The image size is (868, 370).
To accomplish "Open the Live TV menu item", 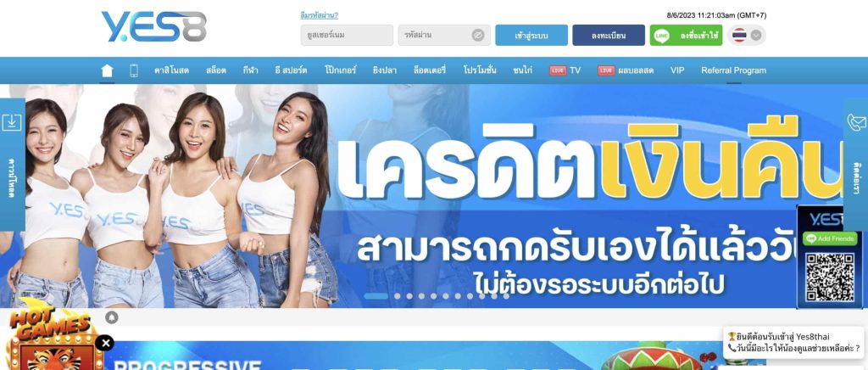I will pyautogui.click(x=565, y=70).
